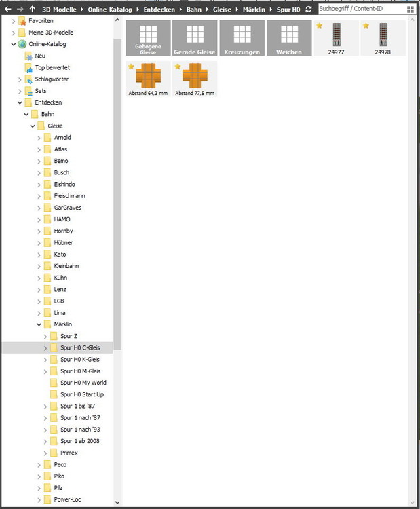Screen dimensions: 420x509
Task: Select the GarGraves manufacturer folder
Action: pos(67,208)
